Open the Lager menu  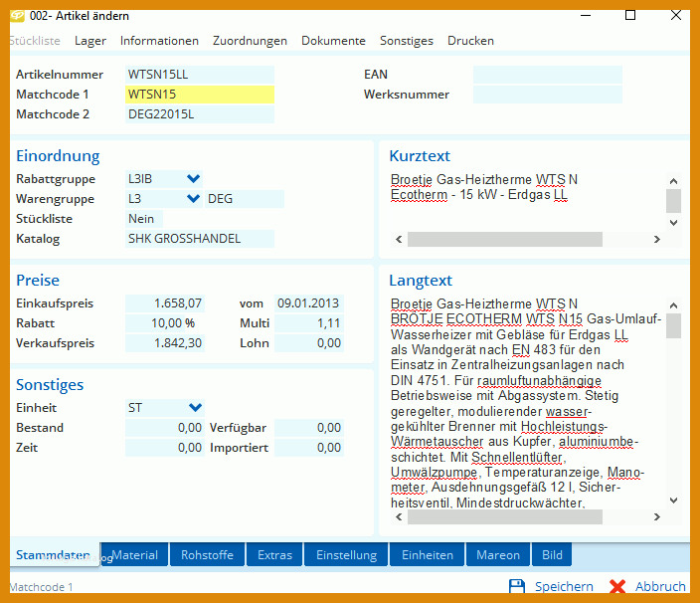tap(90, 41)
